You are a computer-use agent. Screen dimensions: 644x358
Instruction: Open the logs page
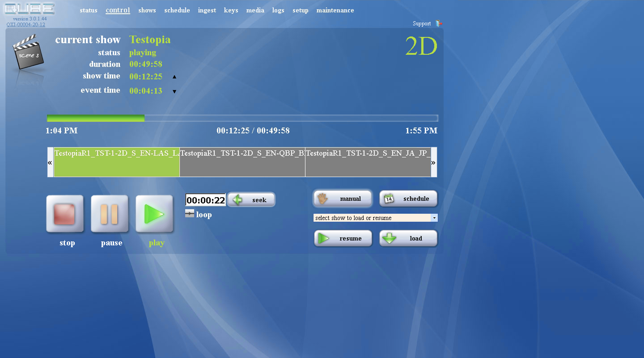[278, 10]
